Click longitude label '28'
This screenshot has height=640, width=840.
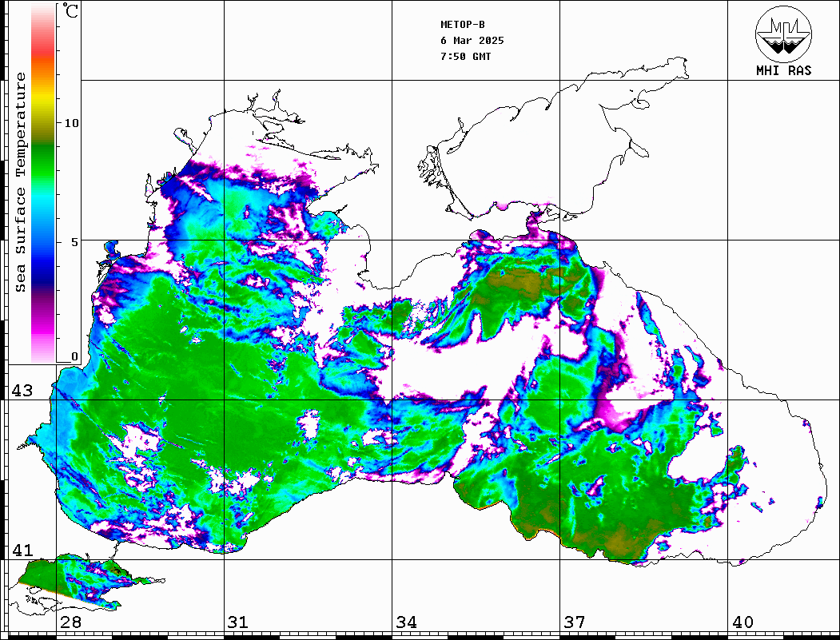[x=70, y=622]
